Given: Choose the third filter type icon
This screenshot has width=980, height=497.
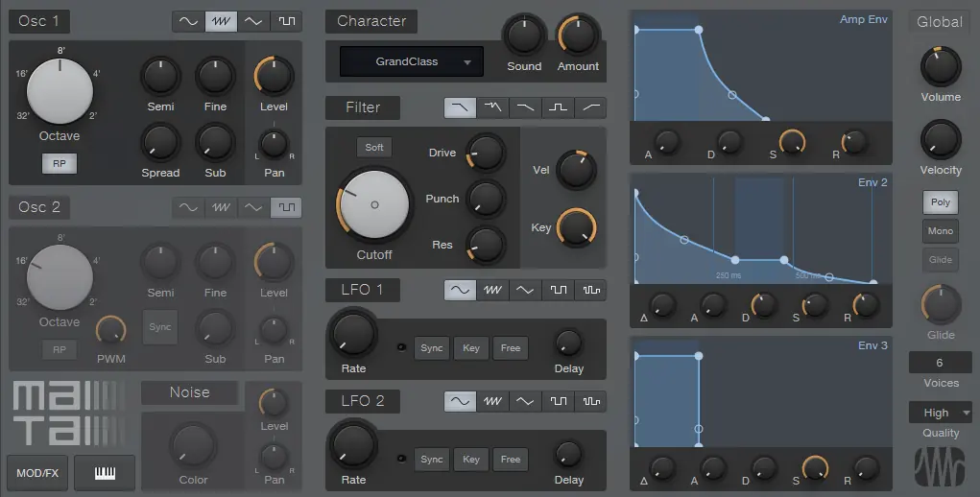Looking at the screenshot, I should [525, 107].
